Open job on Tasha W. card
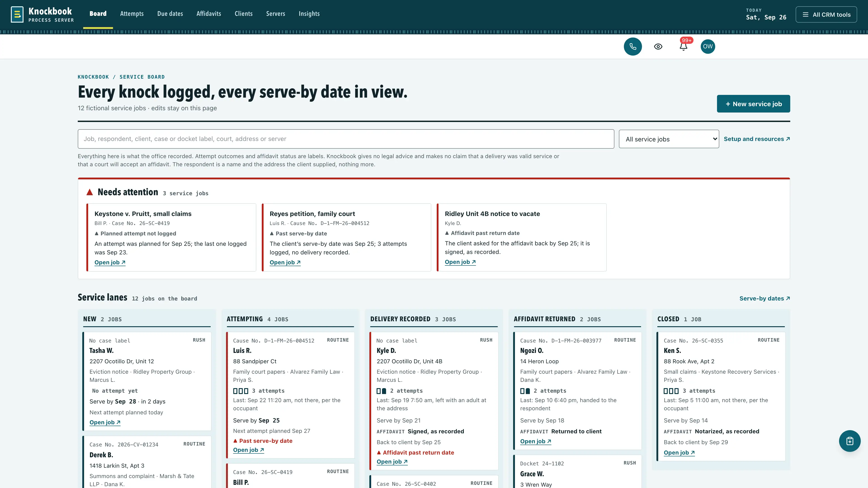Image resolution: width=868 pixels, height=488 pixels. (x=105, y=422)
